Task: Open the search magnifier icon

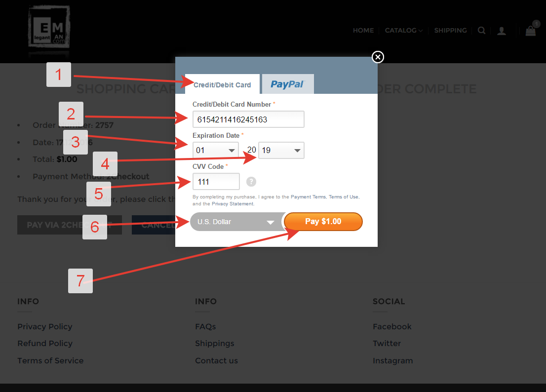Action: click(482, 31)
